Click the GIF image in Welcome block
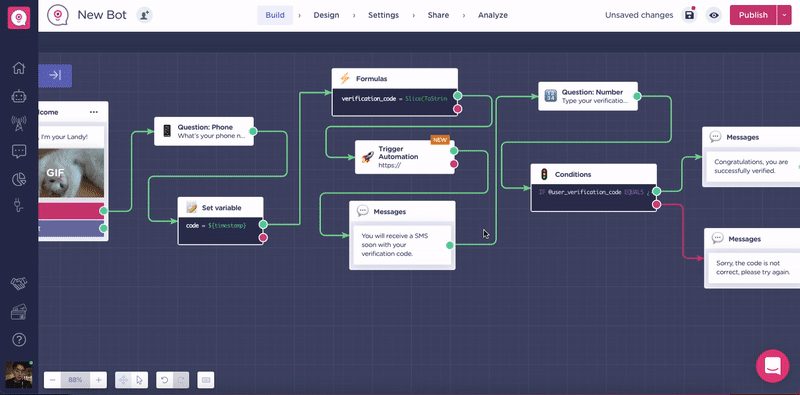 tap(71, 173)
